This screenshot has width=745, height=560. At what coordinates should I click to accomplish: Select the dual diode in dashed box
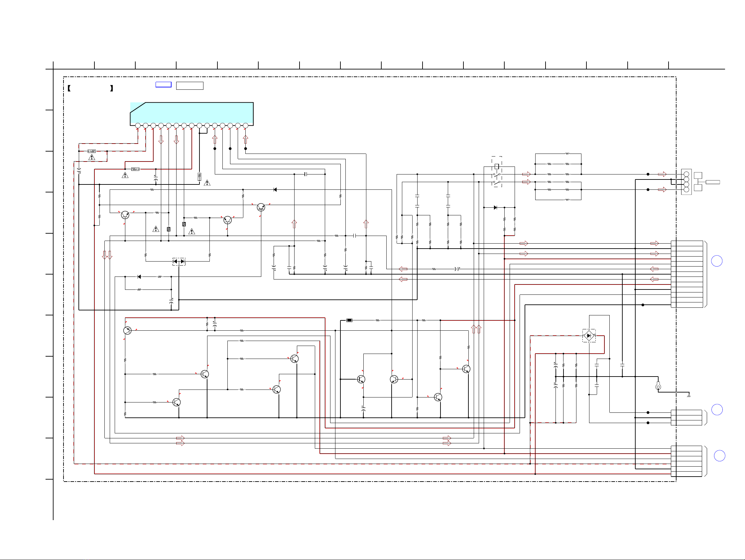(x=179, y=261)
